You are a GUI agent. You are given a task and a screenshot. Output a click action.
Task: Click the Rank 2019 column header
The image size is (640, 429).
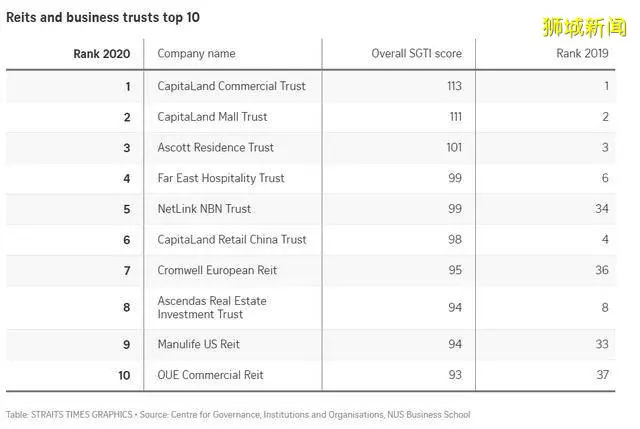pyautogui.click(x=582, y=53)
